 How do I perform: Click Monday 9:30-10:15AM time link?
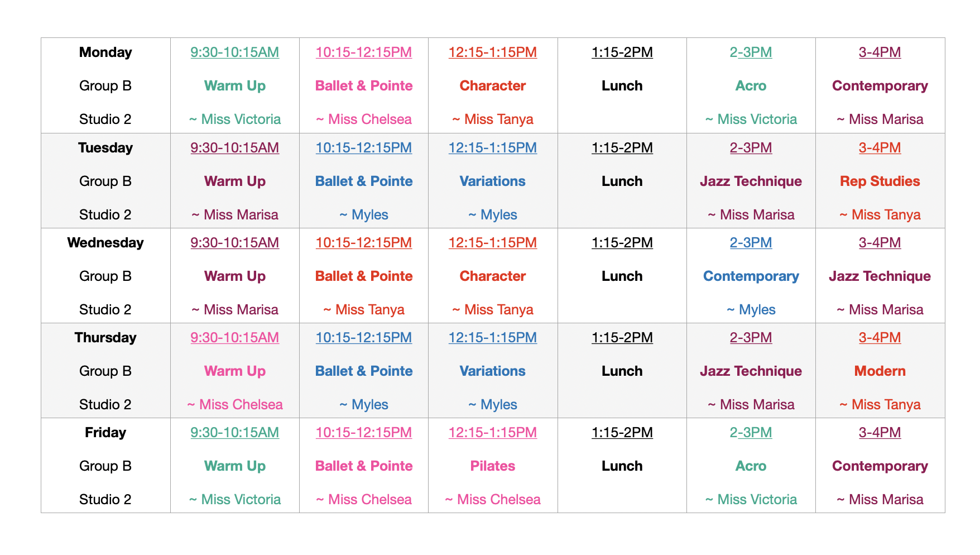[x=234, y=52]
